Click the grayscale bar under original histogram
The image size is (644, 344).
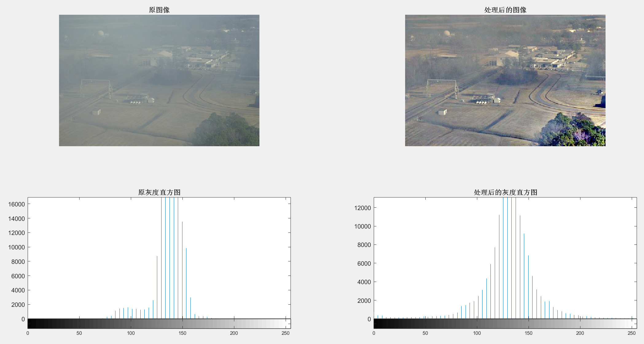click(x=159, y=324)
